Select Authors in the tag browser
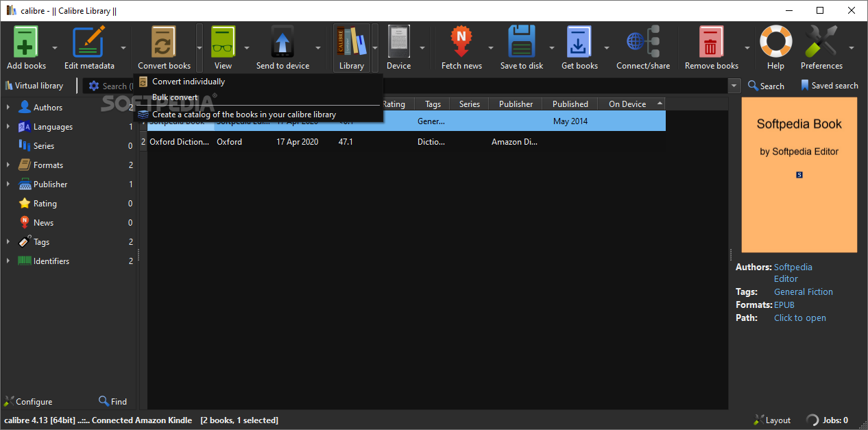Viewport: 868px width, 430px height. 48,108
